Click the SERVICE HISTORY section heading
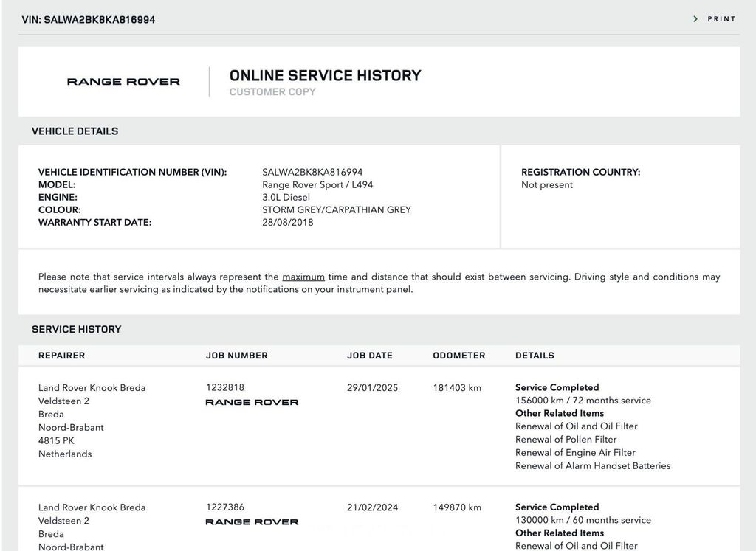 pyautogui.click(x=76, y=330)
